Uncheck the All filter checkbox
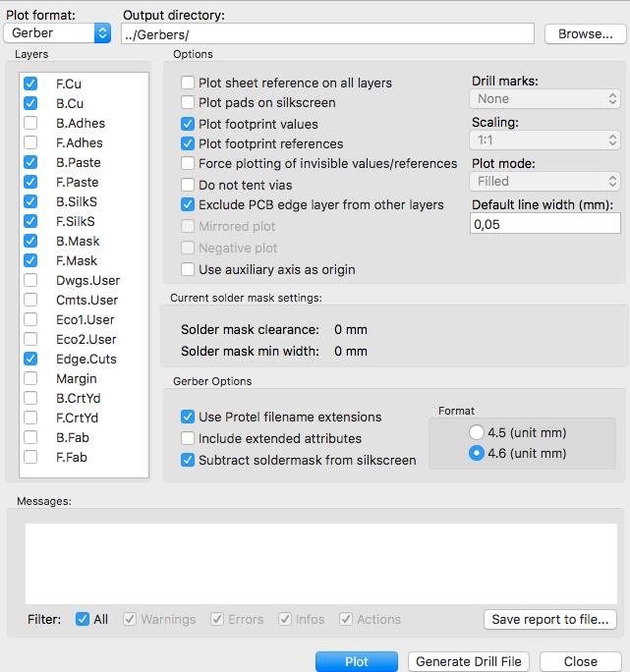Image resolution: width=630 pixels, height=672 pixels. pos(83,619)
